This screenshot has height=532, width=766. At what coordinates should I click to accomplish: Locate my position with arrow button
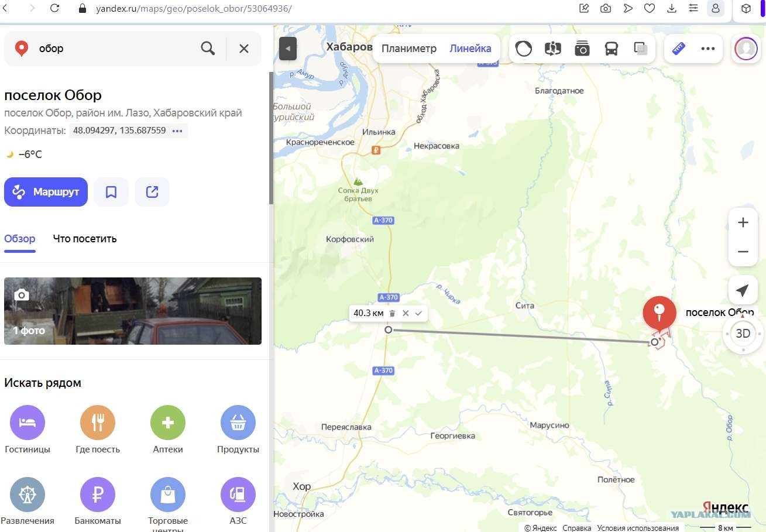[743, 290]
